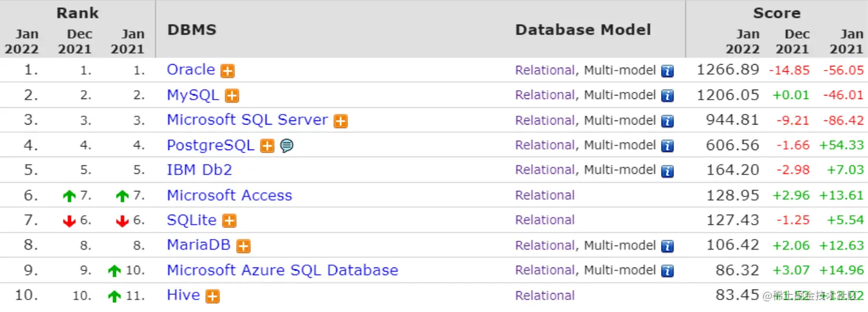Image resolution: width=868 pixels, height=312 pixels.
Task: Open the IBM Db2 link
Action: [x=199, y=170]
